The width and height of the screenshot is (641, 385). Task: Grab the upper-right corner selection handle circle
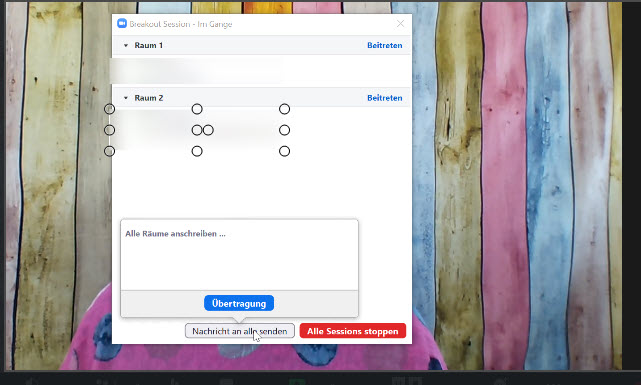(284, 109)
